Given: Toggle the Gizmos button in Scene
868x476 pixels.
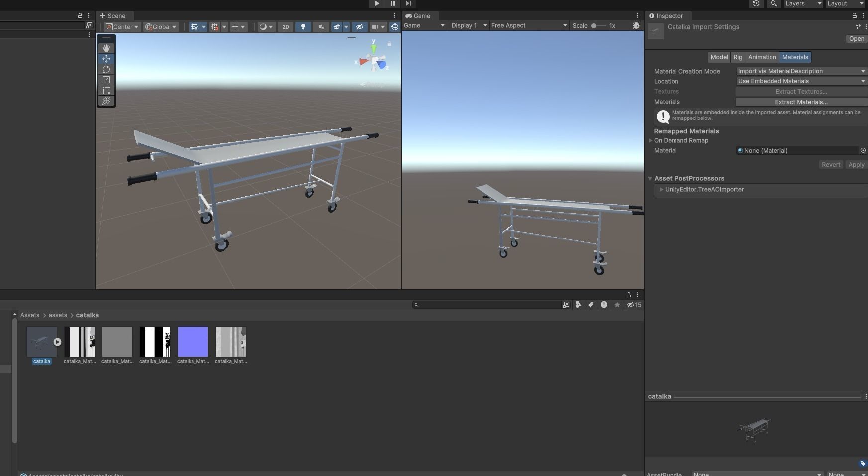Looking at the screenshot, I should [394, 27].
